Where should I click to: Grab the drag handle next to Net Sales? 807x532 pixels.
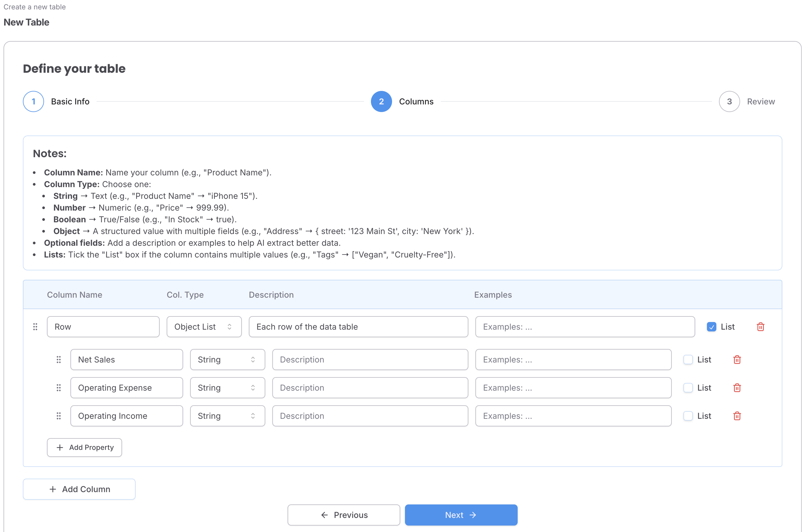pyautogui.click(x=59, y=360)
